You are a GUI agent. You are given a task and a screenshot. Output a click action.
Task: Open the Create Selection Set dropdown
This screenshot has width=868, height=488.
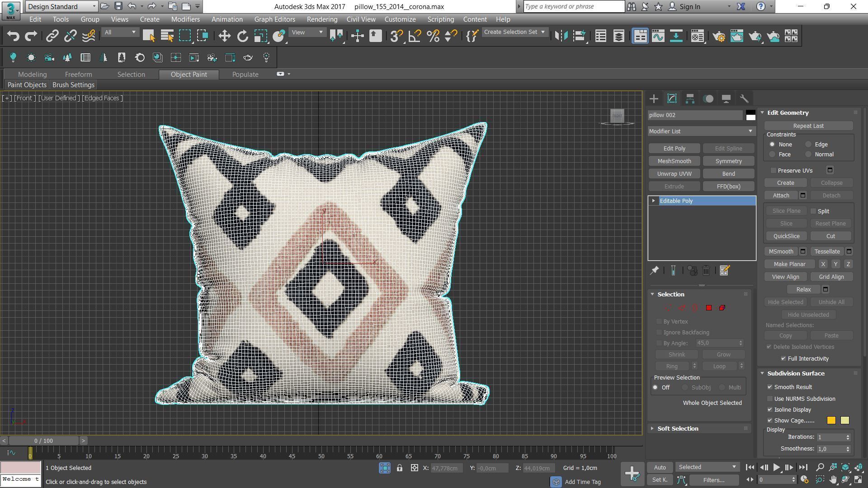(x=515, y=32)
